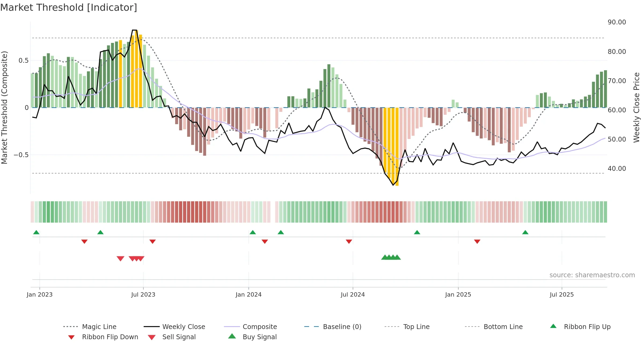Click the green triangle icon beside Ribbon Flip Up
The image size is (644, 362).
(x=553, y=326)
